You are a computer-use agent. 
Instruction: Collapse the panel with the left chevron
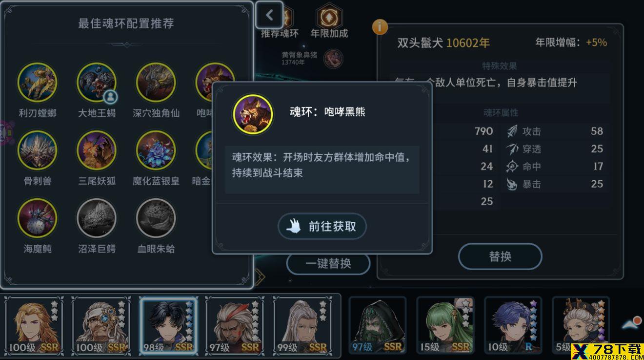(269, 15)
